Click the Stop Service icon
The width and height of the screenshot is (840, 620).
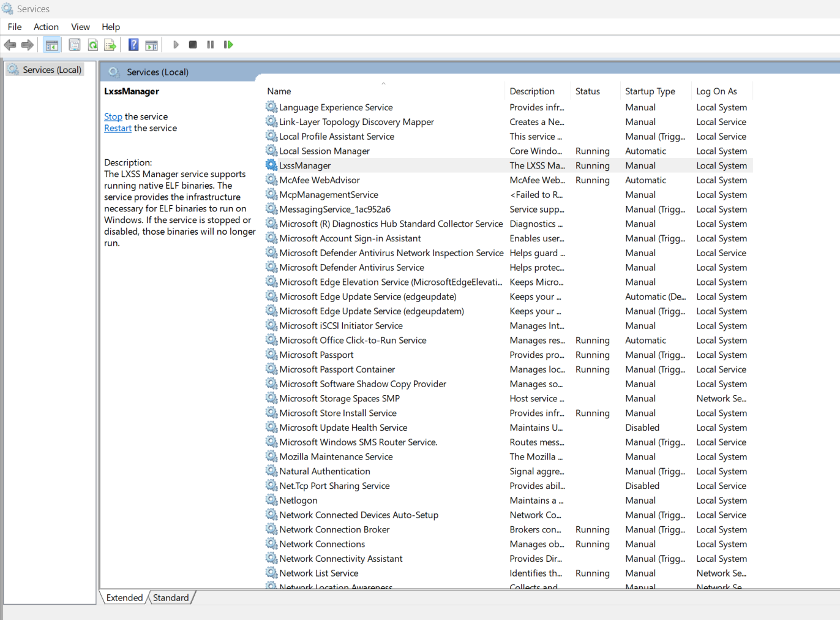point(193,44)
